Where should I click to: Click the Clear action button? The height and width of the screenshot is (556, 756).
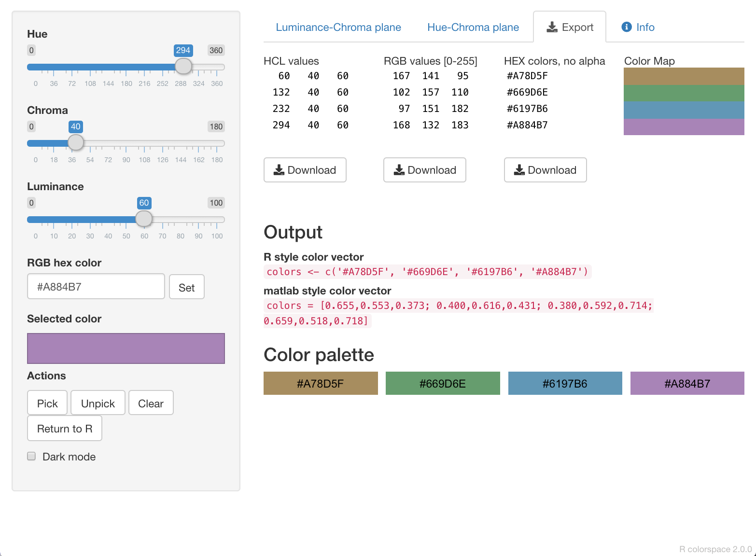151,403
